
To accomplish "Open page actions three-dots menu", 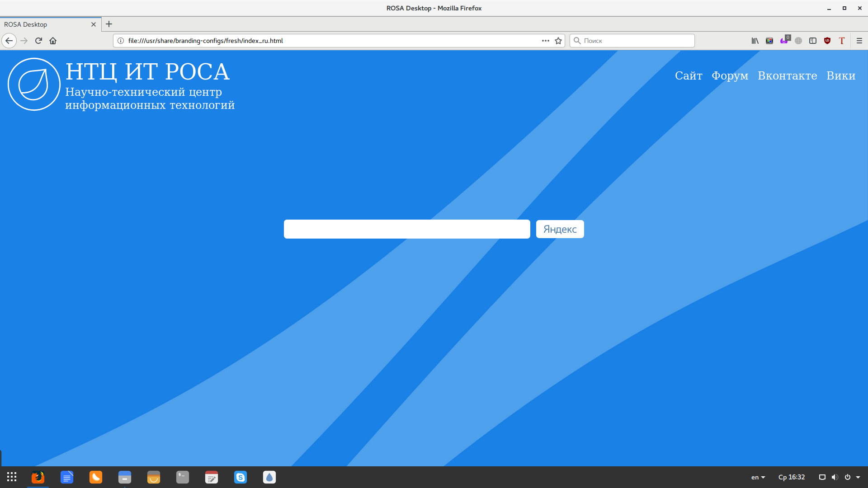I will 546,41.
